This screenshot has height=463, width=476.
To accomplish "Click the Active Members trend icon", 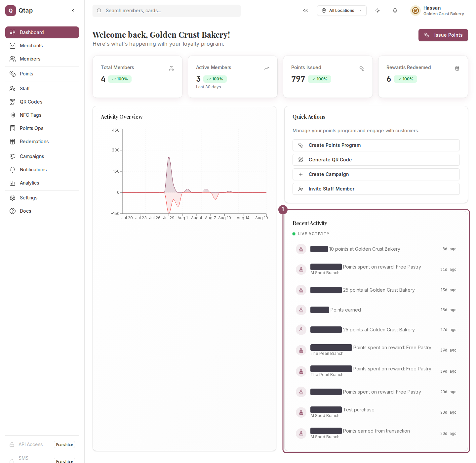I will point(267,68).
